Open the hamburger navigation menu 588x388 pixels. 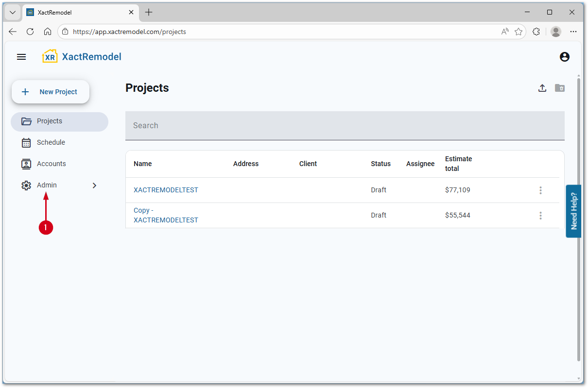[21, 57]
